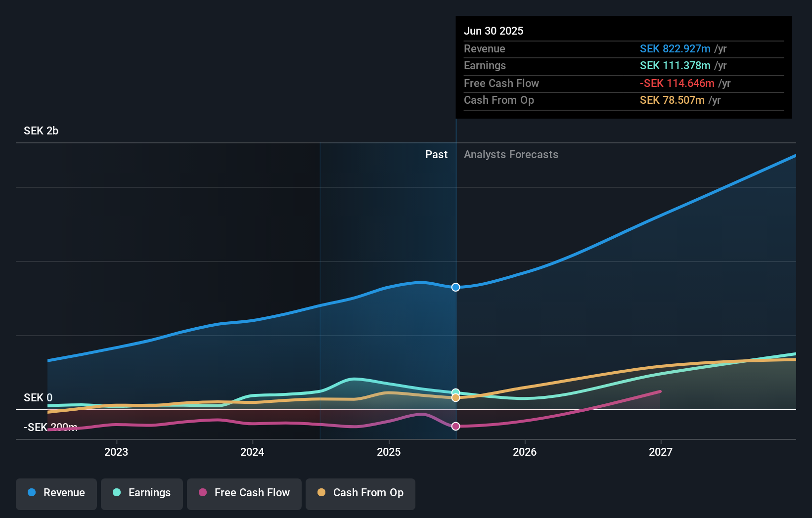Screen dimensions: 812x518
Task: Click the 2025 label on the x-axis
Action: pyautogui.click(x=389, y=452)
